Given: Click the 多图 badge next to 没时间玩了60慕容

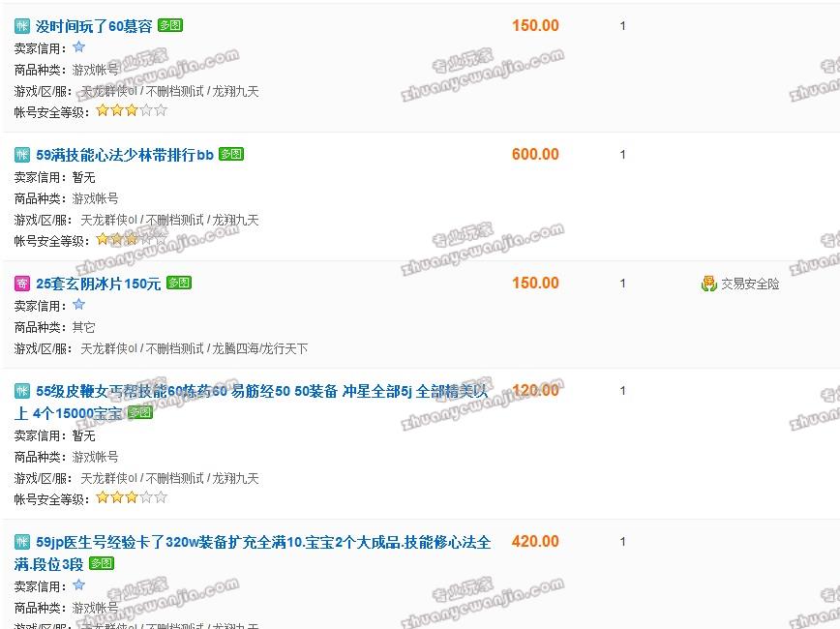Looking at the screenshot, I should click(170, 25).
